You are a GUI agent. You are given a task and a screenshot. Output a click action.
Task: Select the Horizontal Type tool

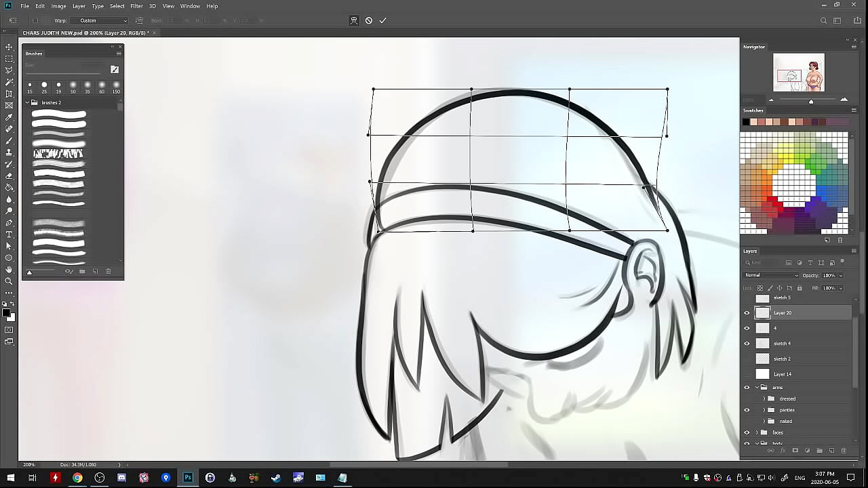9,235
